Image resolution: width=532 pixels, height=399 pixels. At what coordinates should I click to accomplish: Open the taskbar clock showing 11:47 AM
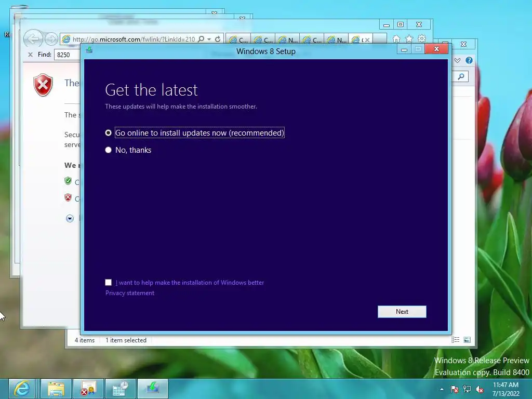pos(506,389)
